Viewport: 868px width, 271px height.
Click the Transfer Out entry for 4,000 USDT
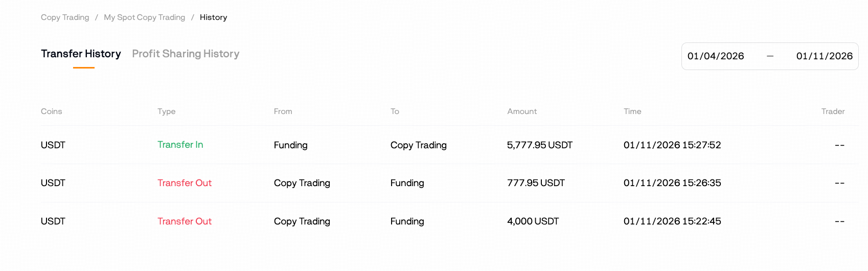(x=184, y=221)
